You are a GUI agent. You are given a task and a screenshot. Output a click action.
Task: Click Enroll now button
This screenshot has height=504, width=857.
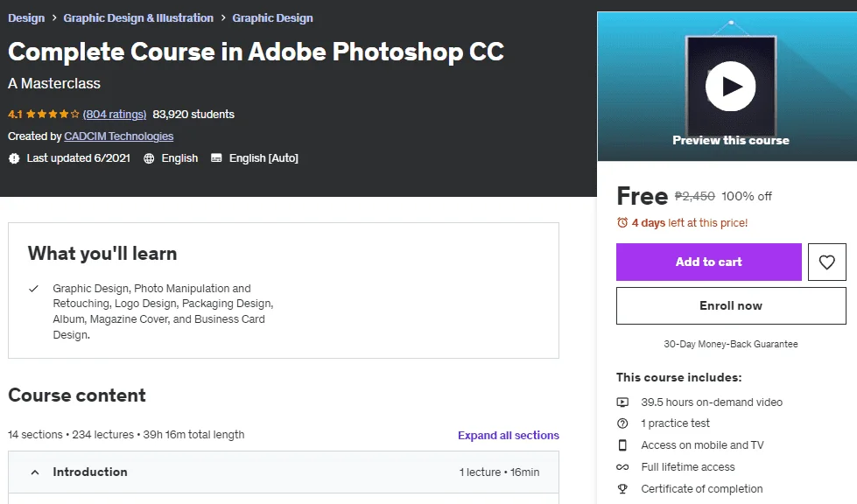(731, 305)
